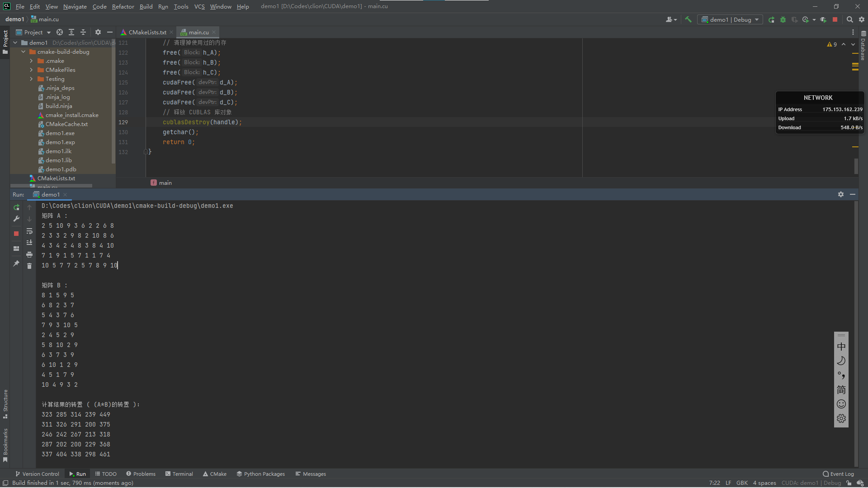Click the Select Opened File target icon

60,32
